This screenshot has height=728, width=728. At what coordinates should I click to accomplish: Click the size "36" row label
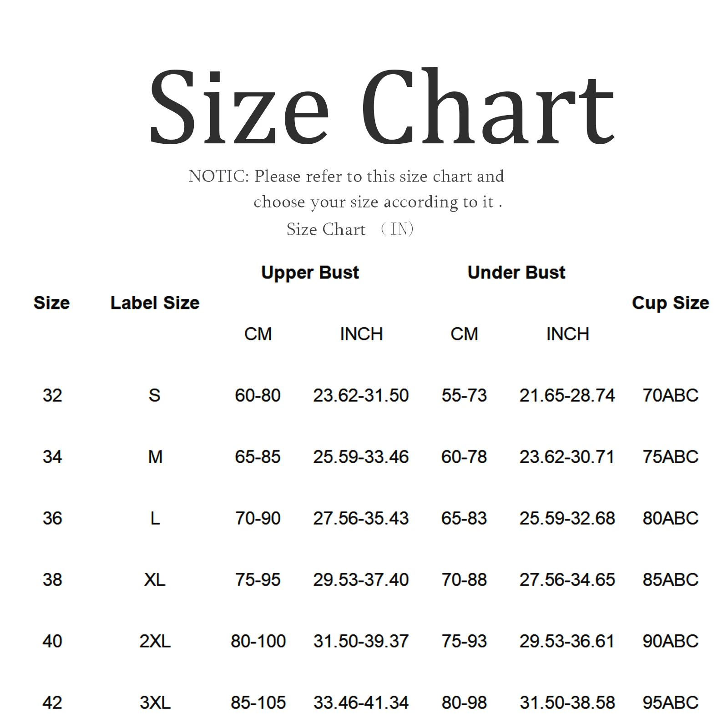(x=52, y=518)
